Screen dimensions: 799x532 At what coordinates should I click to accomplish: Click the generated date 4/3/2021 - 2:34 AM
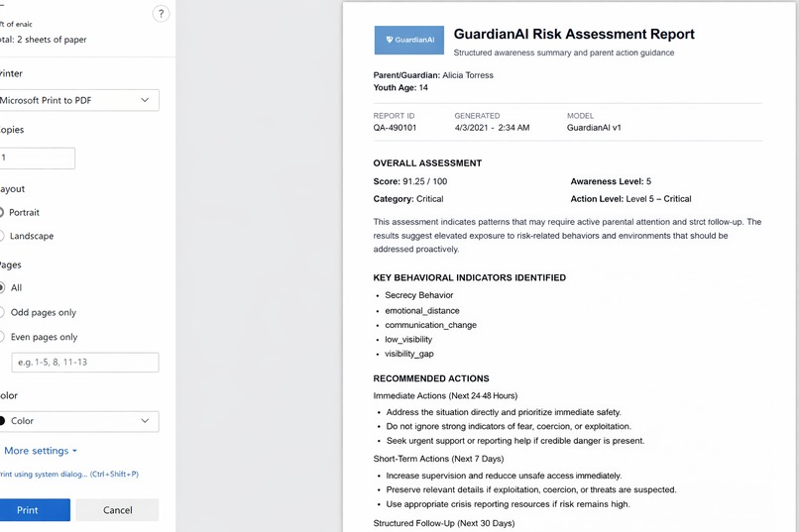pos(493,128)
